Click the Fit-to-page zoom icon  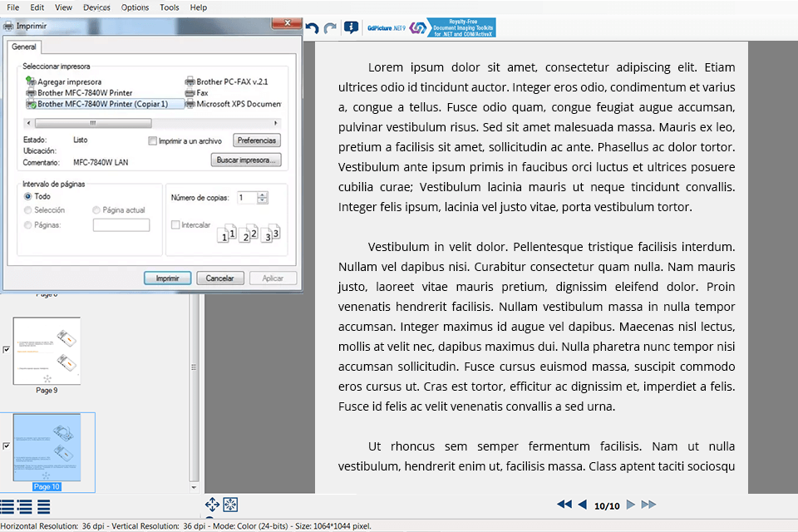(230, 505)
